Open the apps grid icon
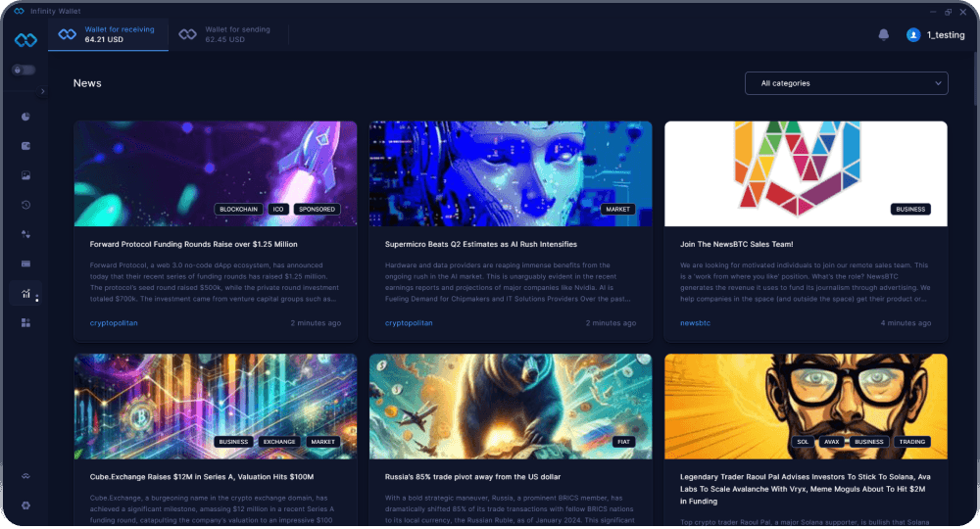Screen dimensions: 980x529 click(25, 323)
